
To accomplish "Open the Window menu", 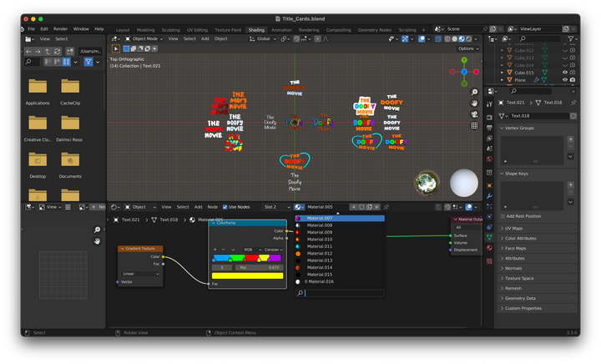I will coord(81,28).
